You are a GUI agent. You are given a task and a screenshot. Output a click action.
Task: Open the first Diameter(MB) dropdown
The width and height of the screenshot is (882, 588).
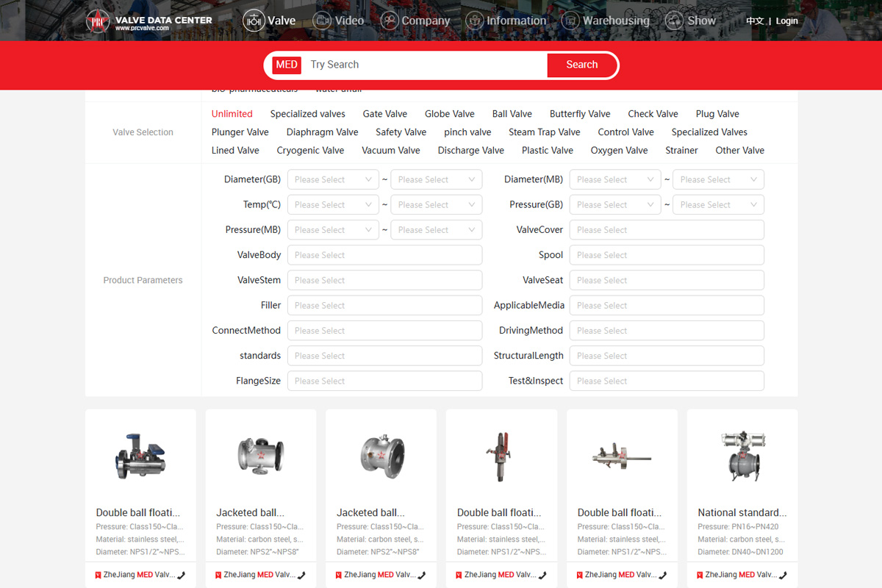(615, 179)
